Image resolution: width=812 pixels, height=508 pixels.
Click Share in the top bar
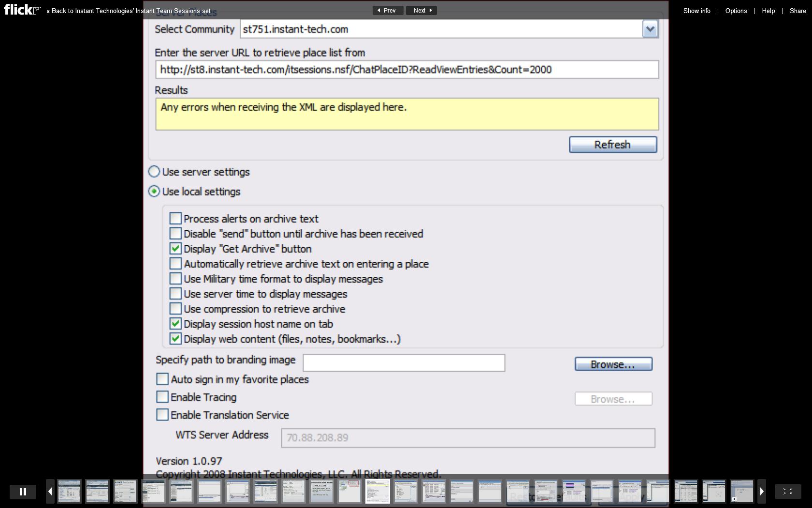(797, 11)
